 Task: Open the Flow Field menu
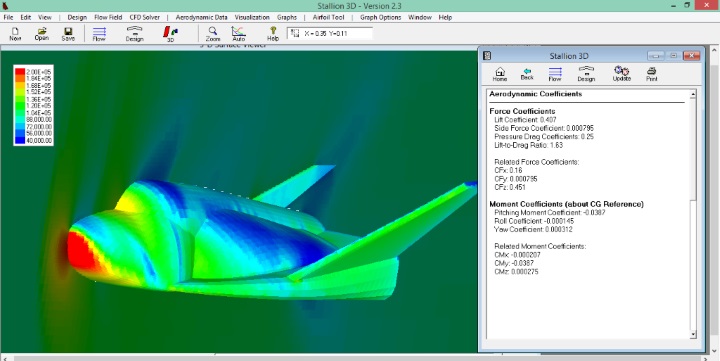coord(108,17)
